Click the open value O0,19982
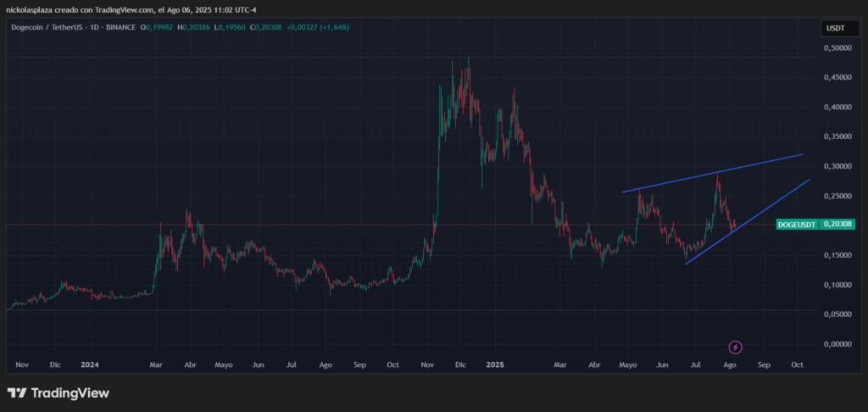This screenshot has width=868, height=412. (x=158, y=27)
